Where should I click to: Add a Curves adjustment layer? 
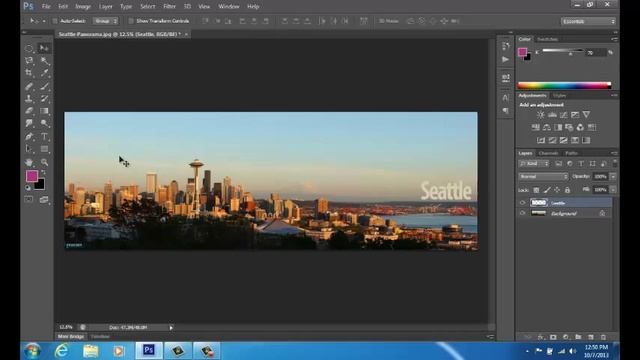pyautogui.click(x=563, y=115)
